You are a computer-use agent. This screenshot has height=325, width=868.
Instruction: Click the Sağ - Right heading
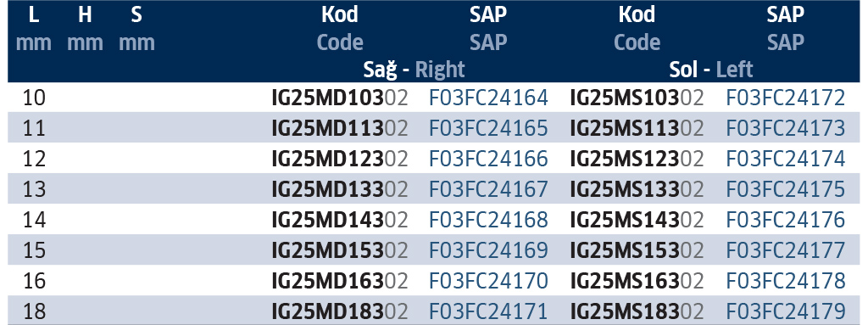coord(414,70)
